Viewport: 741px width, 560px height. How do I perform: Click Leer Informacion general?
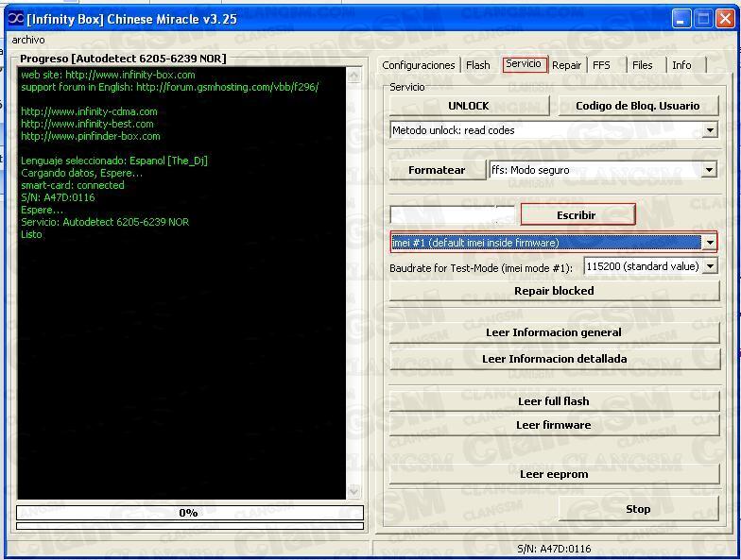pyautogui.click(x=554, y=332)
